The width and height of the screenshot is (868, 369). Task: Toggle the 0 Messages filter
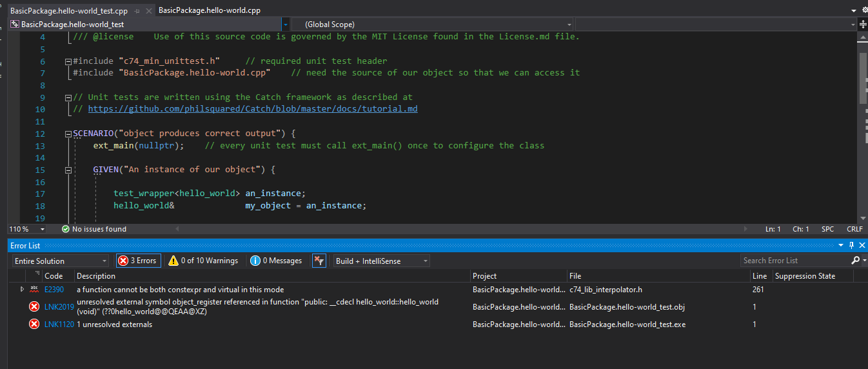[275, 261]
